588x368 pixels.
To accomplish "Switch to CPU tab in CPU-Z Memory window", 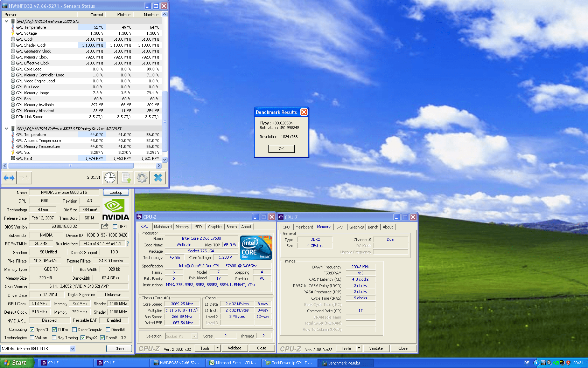I will coord(286,227).
